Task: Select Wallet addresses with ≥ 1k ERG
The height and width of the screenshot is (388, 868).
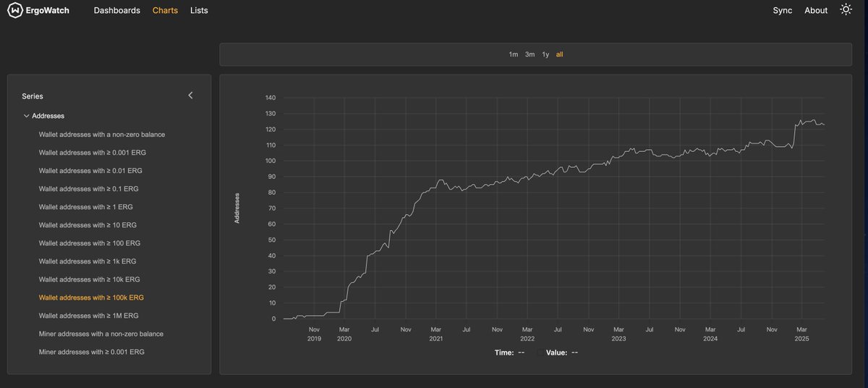Action: (88, 261)
